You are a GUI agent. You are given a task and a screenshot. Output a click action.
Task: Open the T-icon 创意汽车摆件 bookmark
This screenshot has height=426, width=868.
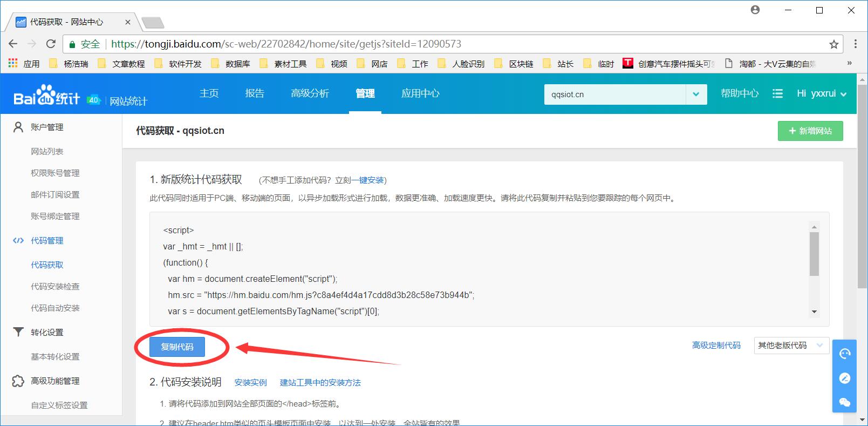click(x=669, y=63)
